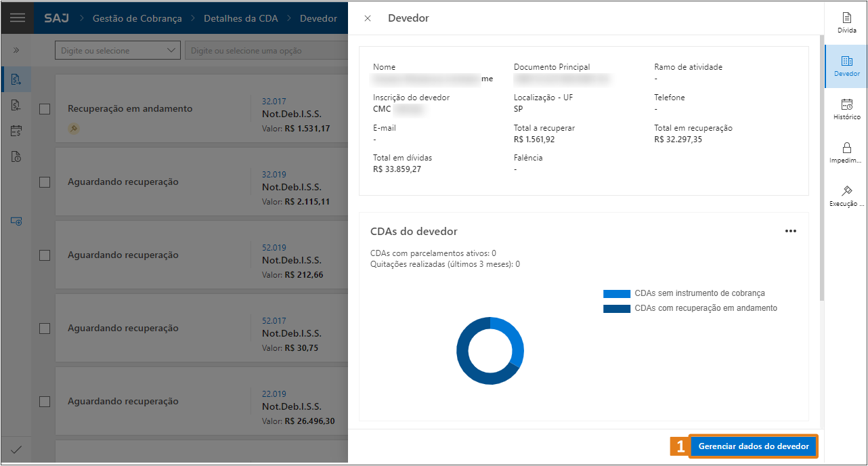Click the Localização - UF value SP

tap(519, 109)
